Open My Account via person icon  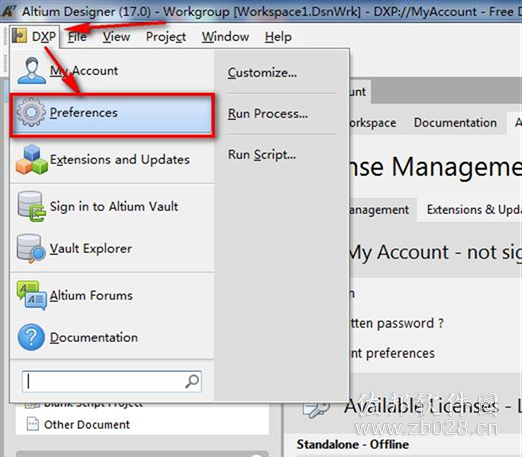(32, 70)
